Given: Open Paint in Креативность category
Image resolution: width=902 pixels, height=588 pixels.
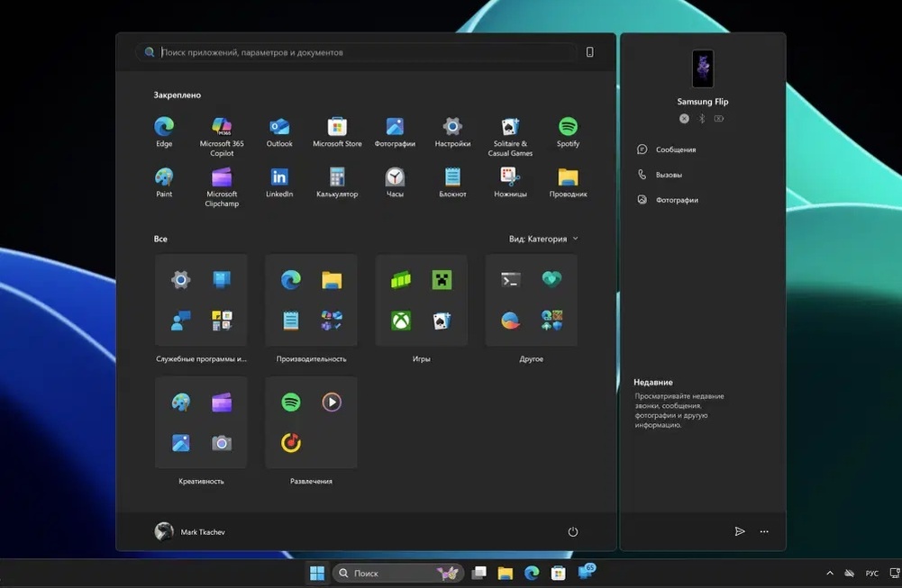Looking at the screenshot, I should 180,402.
